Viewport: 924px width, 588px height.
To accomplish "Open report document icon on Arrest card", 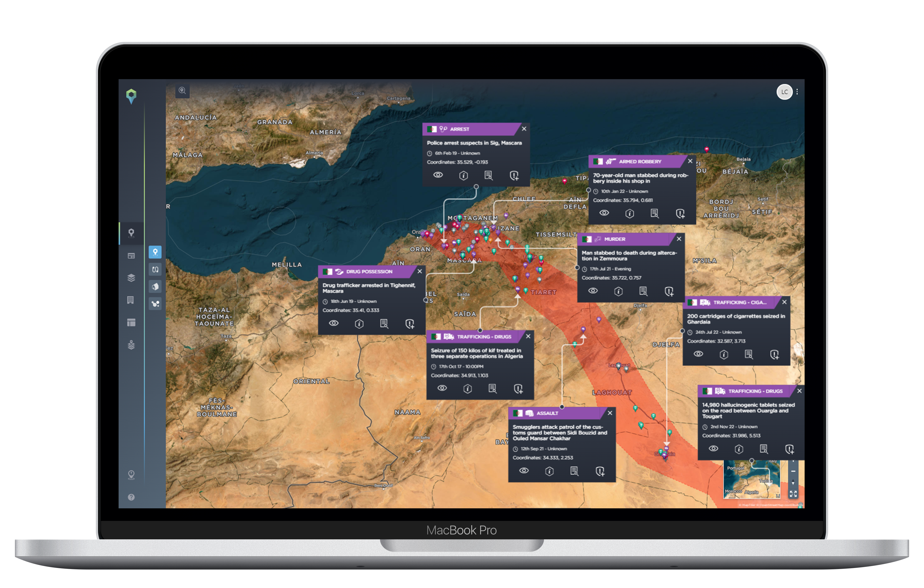I will [x=488, y=176].
